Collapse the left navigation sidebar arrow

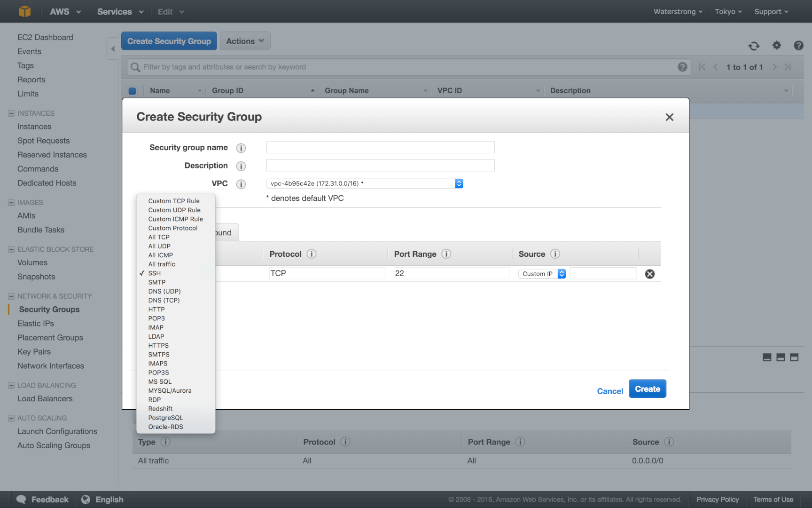point(112,48)
